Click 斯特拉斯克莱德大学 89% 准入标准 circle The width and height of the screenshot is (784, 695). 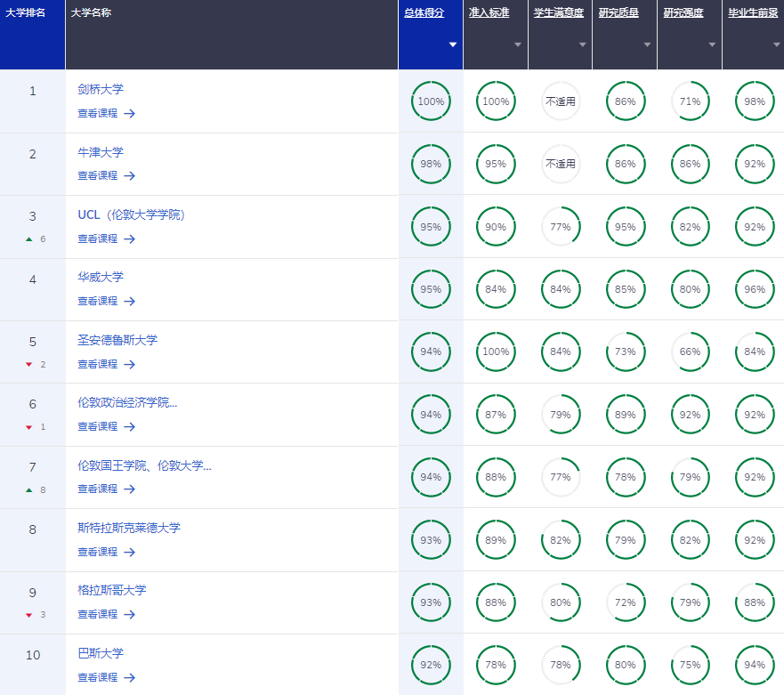(x=496, y=540)
